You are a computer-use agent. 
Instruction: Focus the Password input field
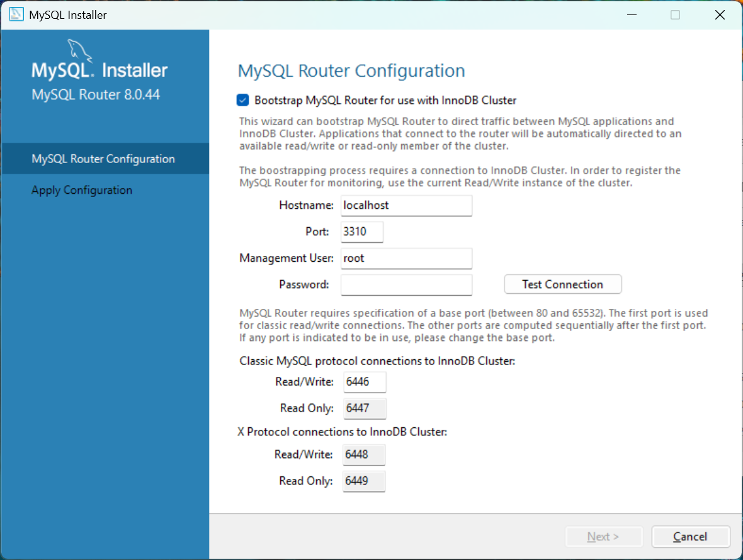pyautogui.click(x=406, y=285)
